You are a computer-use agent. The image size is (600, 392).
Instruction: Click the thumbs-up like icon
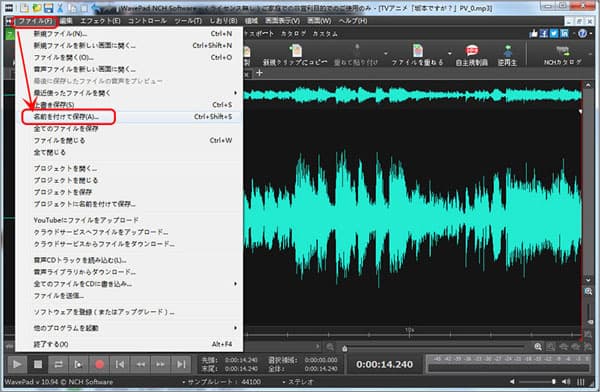pos(533,34)
